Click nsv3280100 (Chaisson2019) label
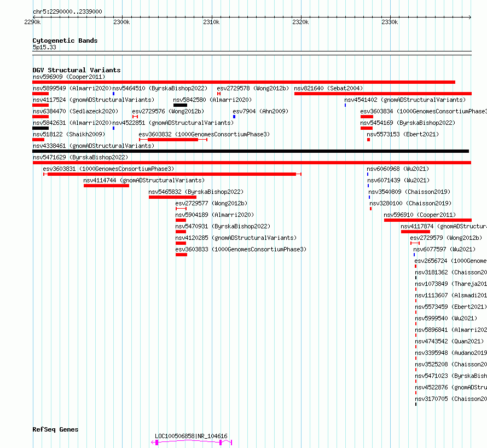 (410, 203)
